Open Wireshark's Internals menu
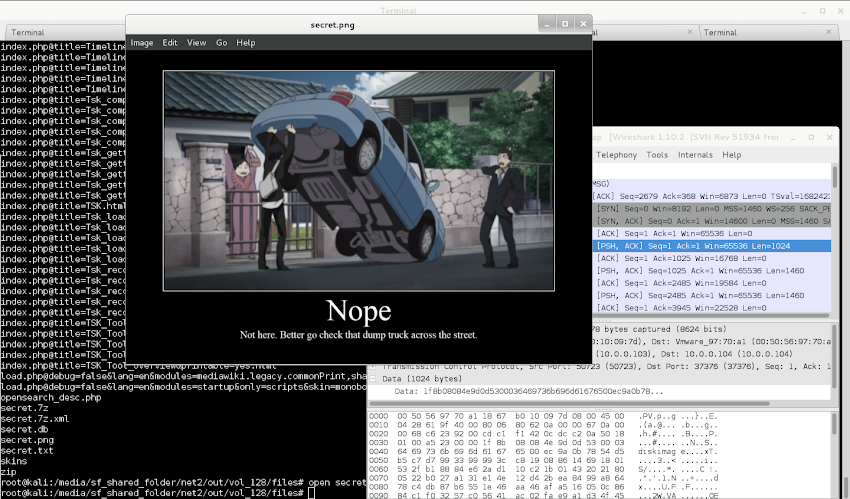This screenshot has width=850, height=499. [x=695, y=155]
